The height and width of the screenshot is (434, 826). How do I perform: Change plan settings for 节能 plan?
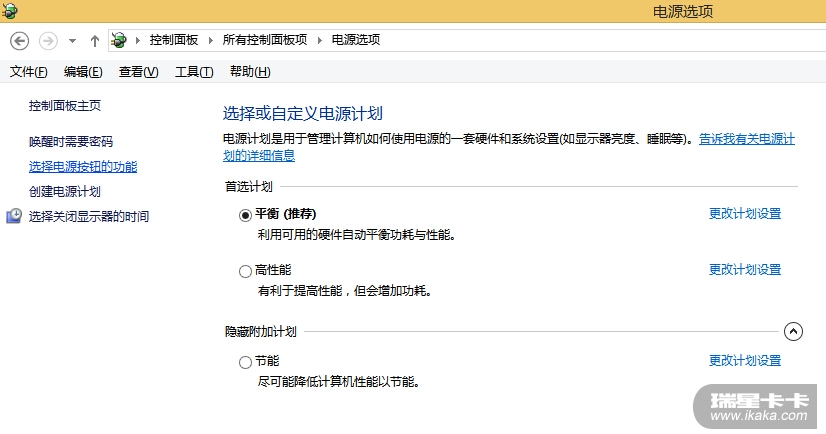(x=745, y=360)
